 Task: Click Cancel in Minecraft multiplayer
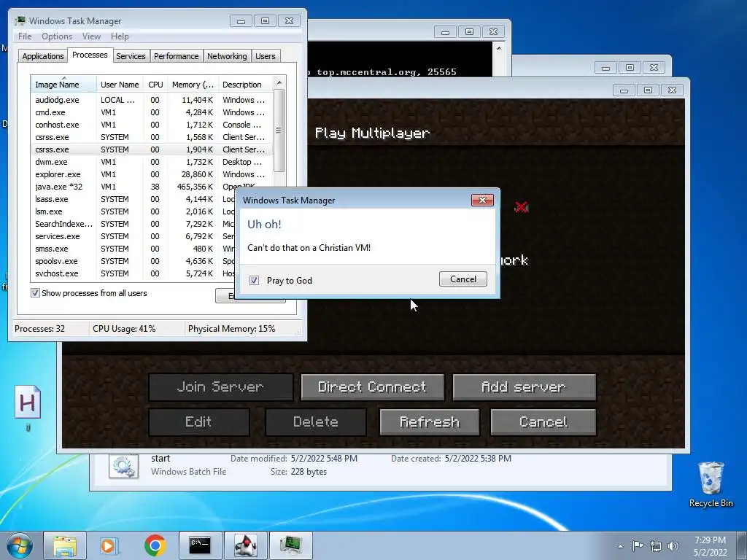pos(543,422)
